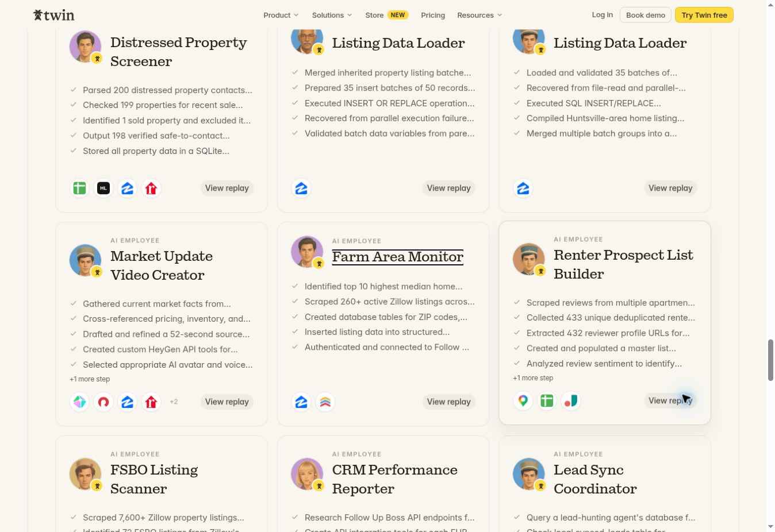Expand the Resources dropdown menu

(480, 15)
